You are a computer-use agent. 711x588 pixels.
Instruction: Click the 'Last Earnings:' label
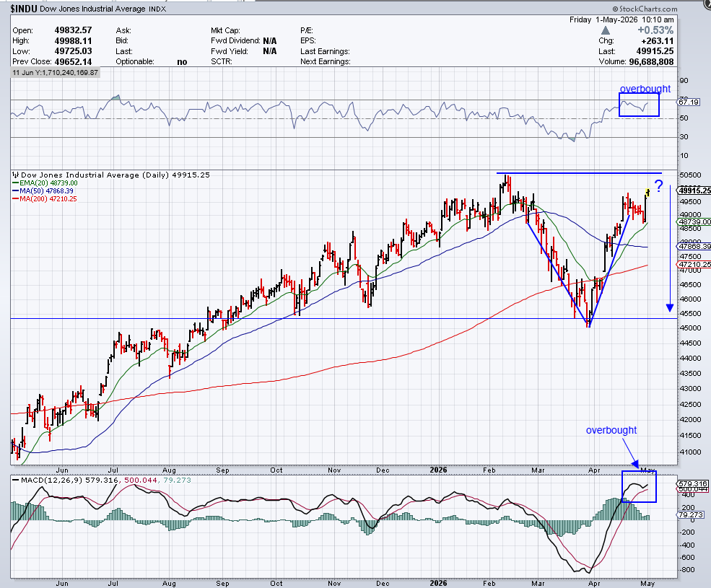[x=325, y=51]
